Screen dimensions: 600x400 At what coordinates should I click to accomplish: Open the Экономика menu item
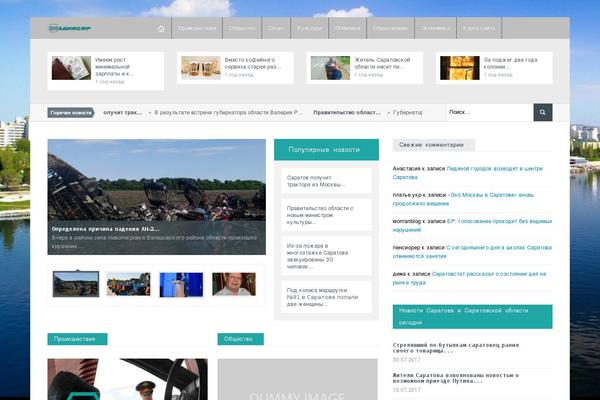[x=435, y=28]
